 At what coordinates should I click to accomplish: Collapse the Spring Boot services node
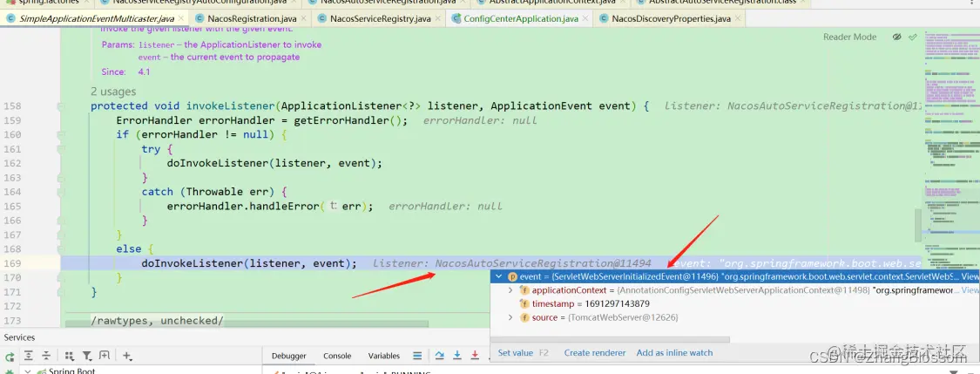(x=28, y=371)
